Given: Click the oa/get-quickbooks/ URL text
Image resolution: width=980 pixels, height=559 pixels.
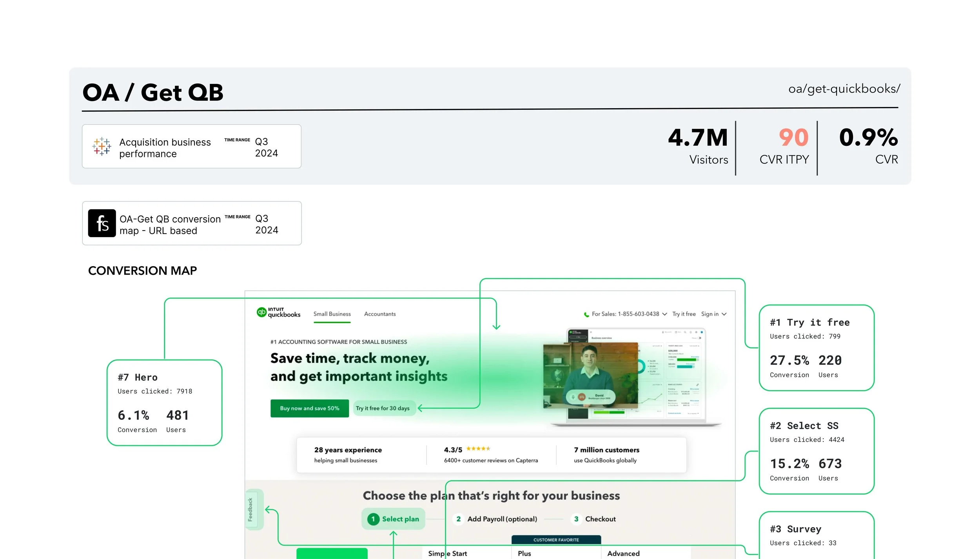Looking at the screenshot, I should [x=844, y=89].
